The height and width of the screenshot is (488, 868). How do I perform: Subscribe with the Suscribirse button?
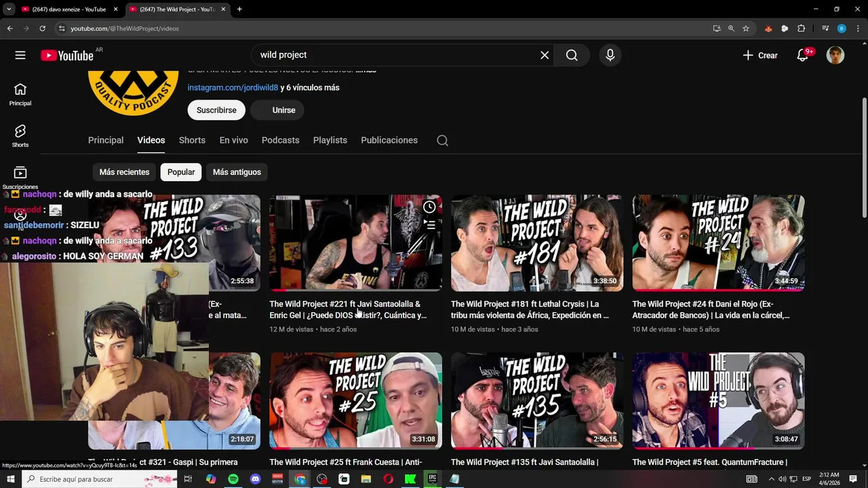(216, 110)
